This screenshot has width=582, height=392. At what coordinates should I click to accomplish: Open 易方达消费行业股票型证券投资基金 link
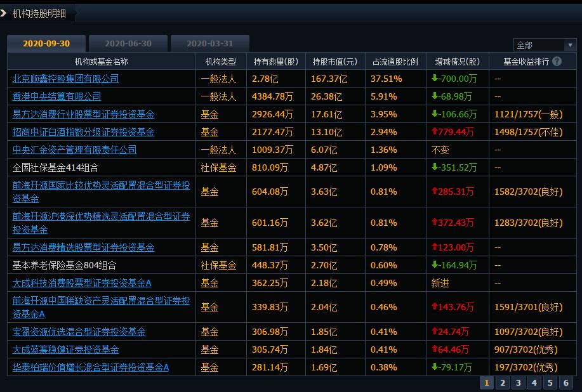pos(84,114)
